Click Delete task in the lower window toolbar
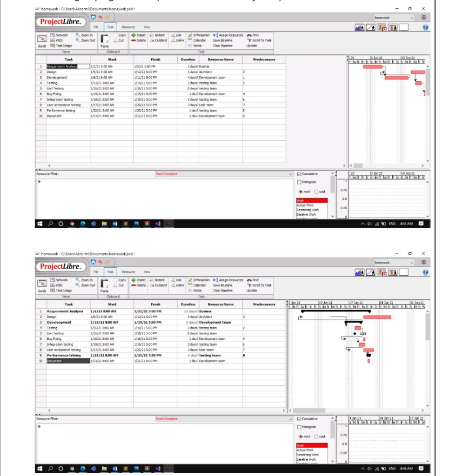Image resolution: width=475 pixels, height=476 pixels. 139,285
